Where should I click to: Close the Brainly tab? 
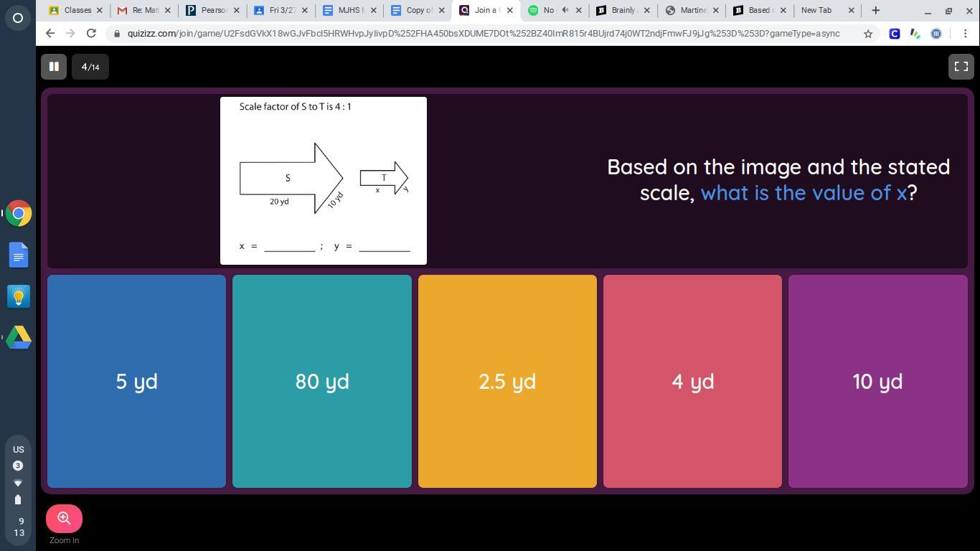pos(647,11)
